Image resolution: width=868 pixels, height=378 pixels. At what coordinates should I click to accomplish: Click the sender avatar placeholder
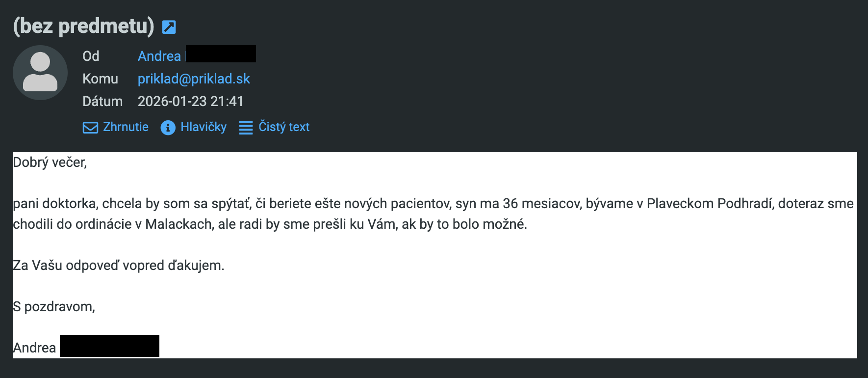click(x=40, y=73)
